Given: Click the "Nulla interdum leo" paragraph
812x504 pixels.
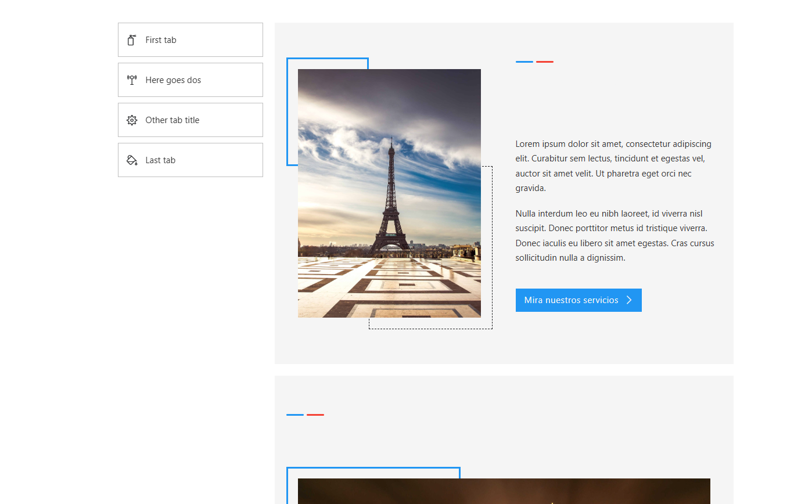Looking at the screenshot, I should [x=615, y=236].
